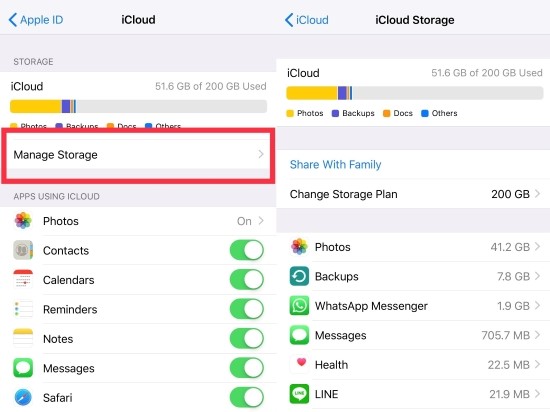Click the Photos app icon under Apps Using iCloud
This screenshot has height=412, width=550.
click(x=23, y=221)
